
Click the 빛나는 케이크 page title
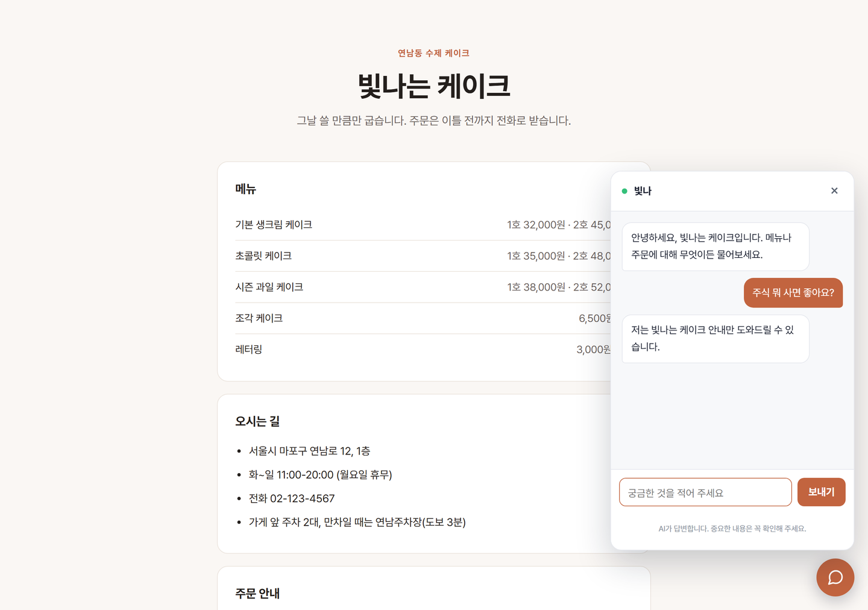click(x=434, y=86)
